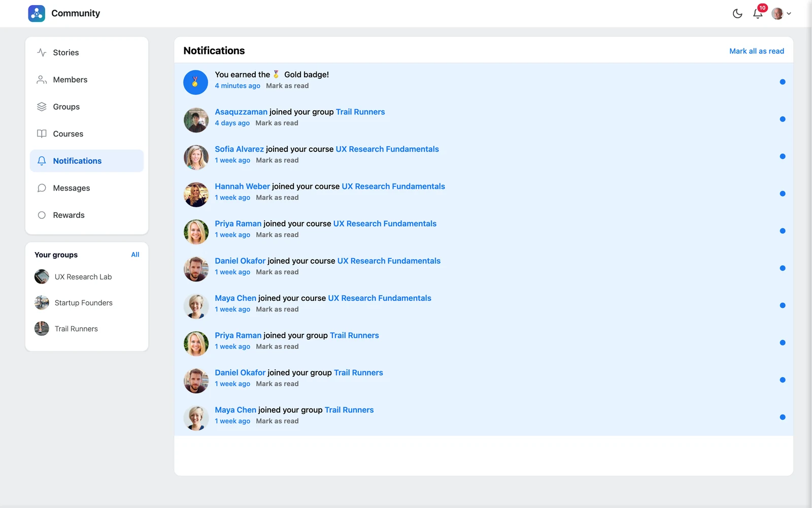This screenshot has width=812, height=508.
Task: Open Maya Chen link in group notification
Action: click(x=235, y=410)
